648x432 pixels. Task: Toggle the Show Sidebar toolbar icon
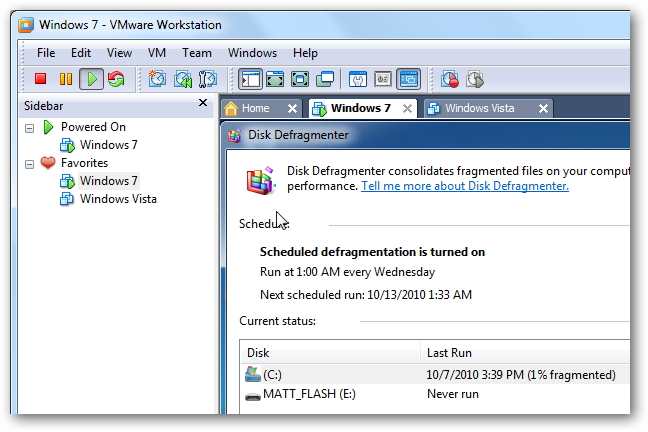pos(250,79)
